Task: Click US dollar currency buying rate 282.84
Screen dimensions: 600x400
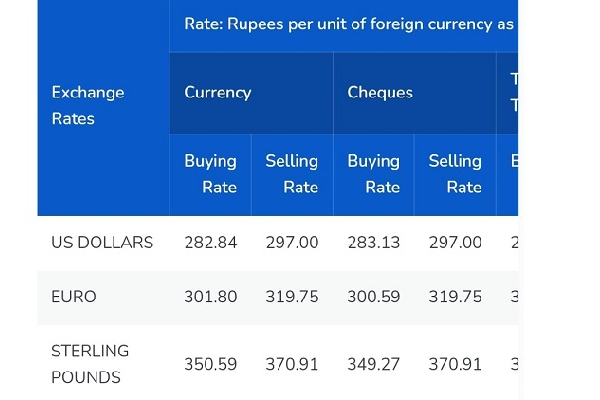Action: click(x=211, y=243)
